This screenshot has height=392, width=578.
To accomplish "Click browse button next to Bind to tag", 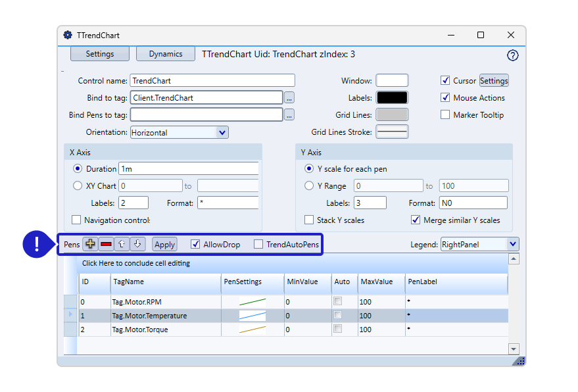I will tap(289, 98).
